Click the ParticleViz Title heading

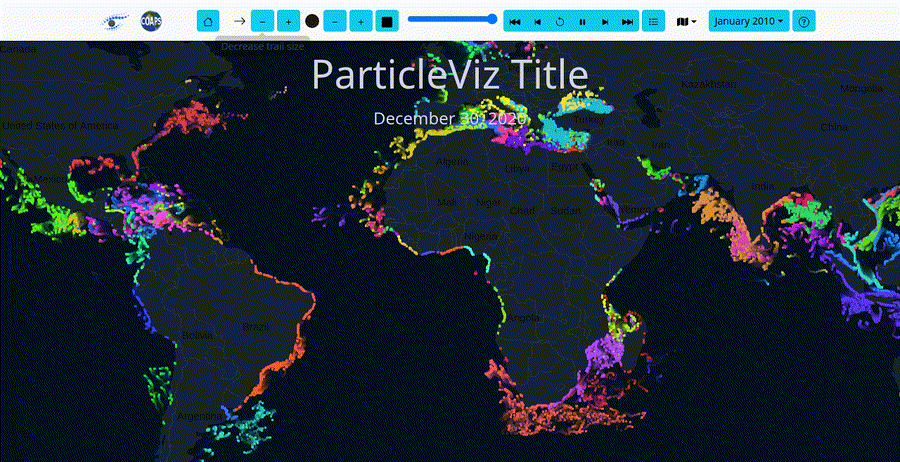(450, 75)
